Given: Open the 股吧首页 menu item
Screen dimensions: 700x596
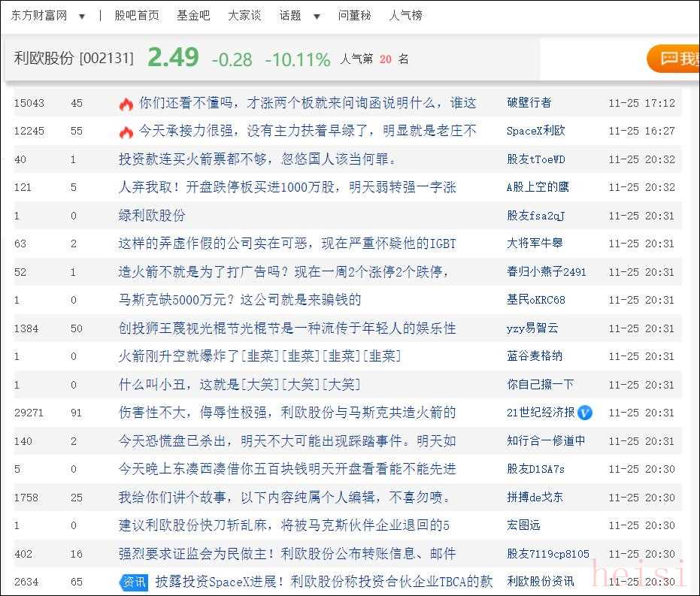Looking at the screenshot, I should click(x=137, y=15).
